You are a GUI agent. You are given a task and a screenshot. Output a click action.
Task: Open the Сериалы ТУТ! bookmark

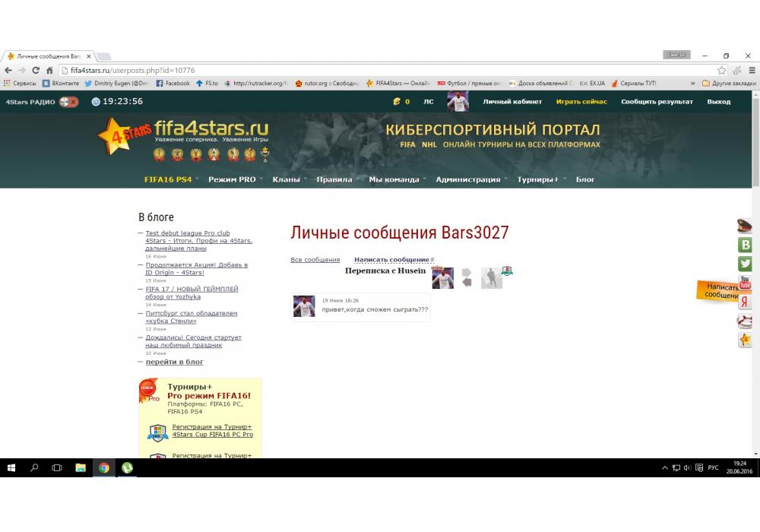(634, 84)
